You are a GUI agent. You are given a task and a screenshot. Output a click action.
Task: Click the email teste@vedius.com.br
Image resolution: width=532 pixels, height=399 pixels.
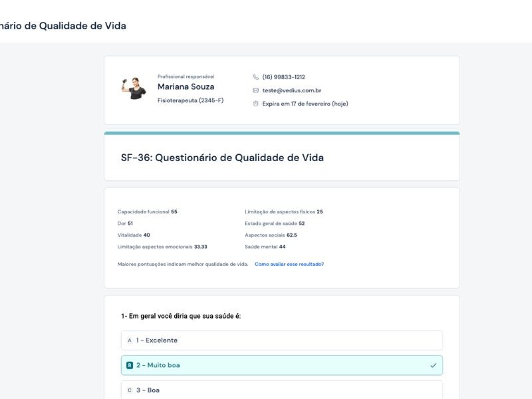[292, 90]
